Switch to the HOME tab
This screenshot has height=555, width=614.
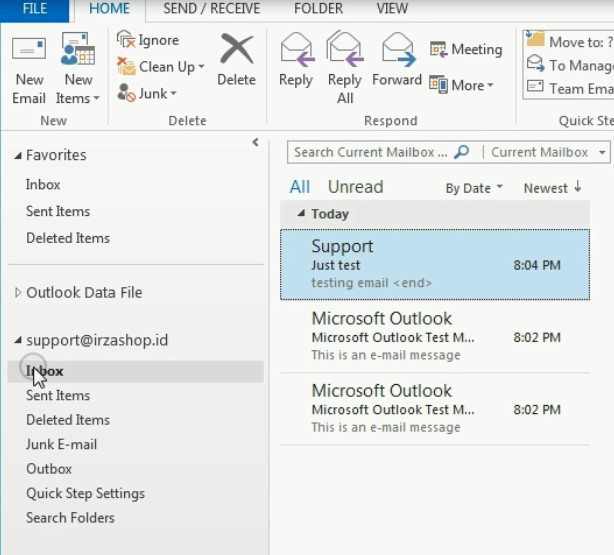coord(109,9)
